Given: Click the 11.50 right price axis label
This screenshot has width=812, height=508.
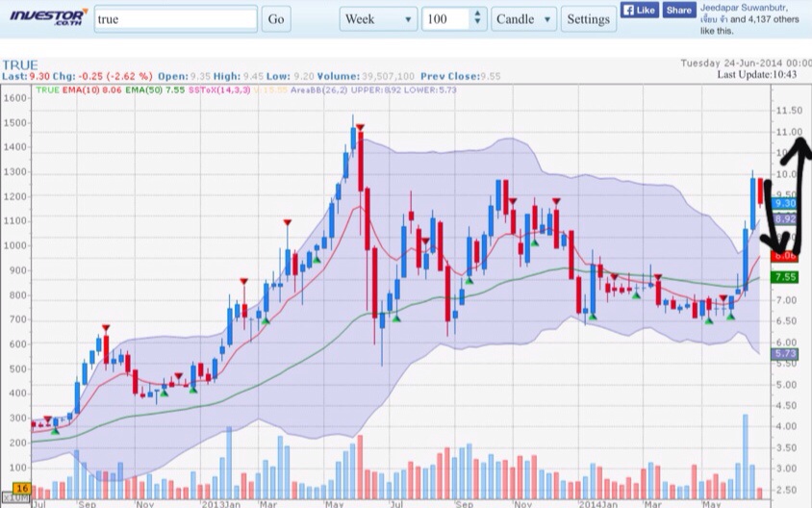Looking at the screenshot, I should point(789,111).
